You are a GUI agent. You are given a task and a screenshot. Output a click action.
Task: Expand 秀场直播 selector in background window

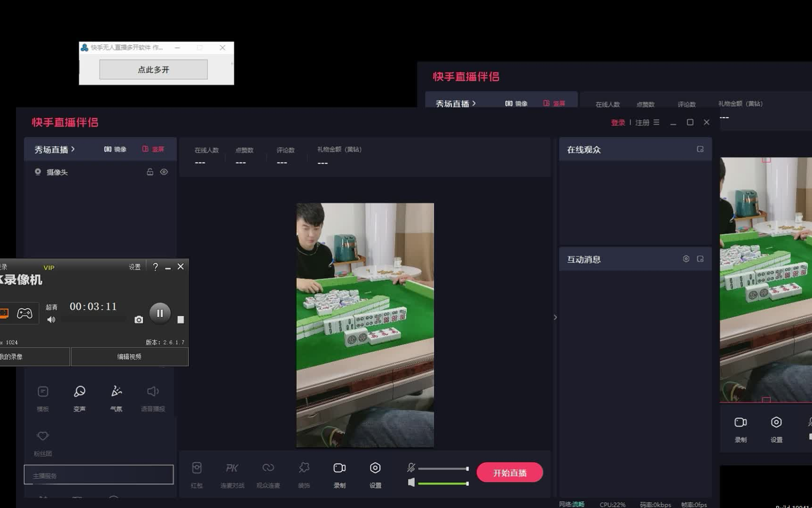point(456,103)
